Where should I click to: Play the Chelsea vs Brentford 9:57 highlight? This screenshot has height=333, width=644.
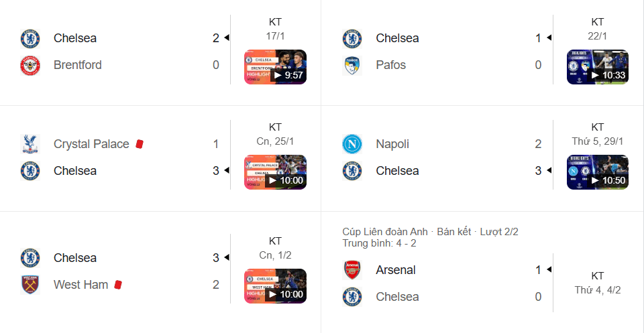click(275, 67)
